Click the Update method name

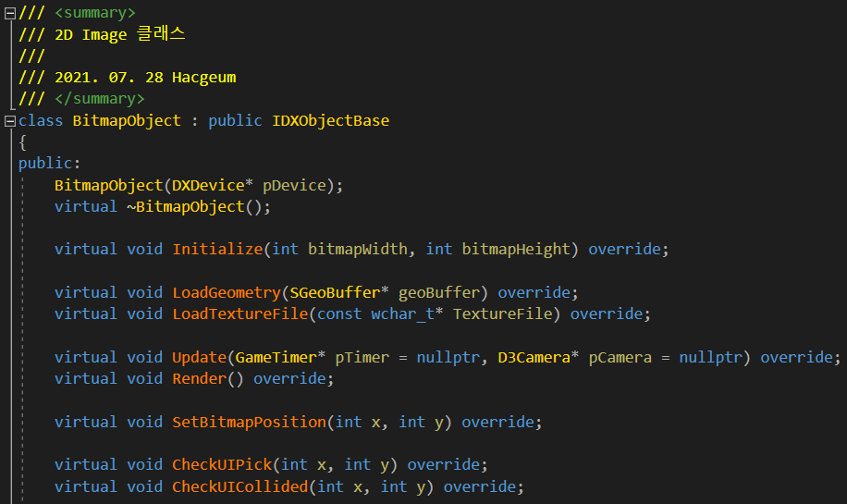tap(200, 357)
